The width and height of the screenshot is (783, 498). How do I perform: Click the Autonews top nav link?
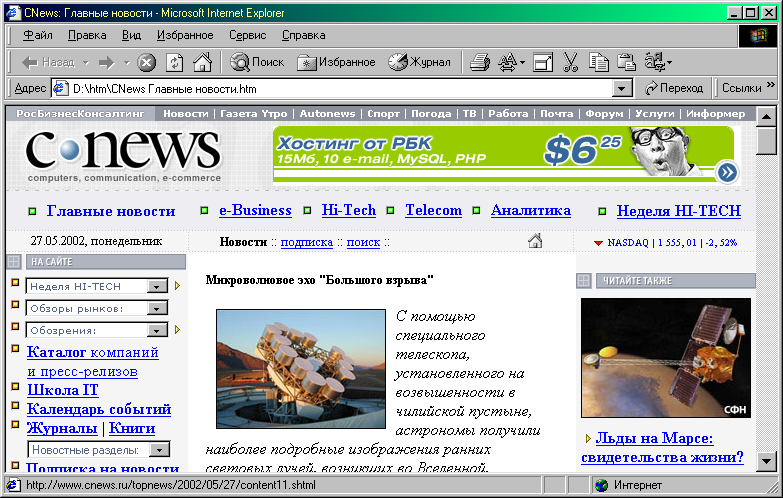(327, 114)
